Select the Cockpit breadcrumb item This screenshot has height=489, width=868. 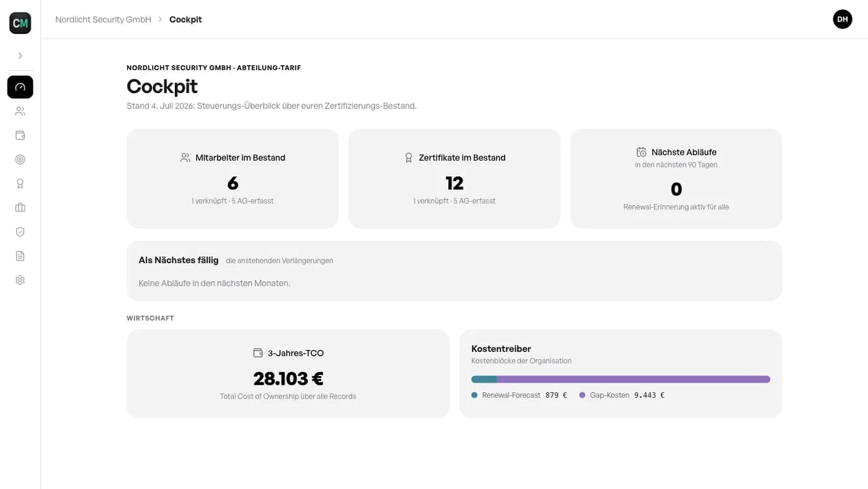point(185,19)
